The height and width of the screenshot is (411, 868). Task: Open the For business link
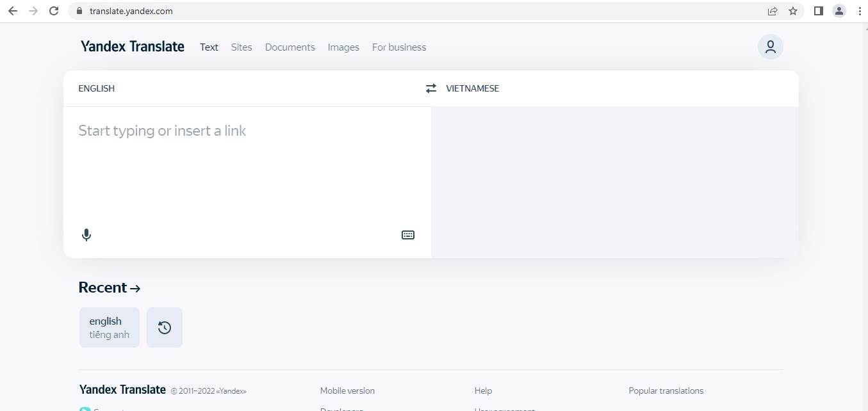pyautogui.click(x=398, y=47)
